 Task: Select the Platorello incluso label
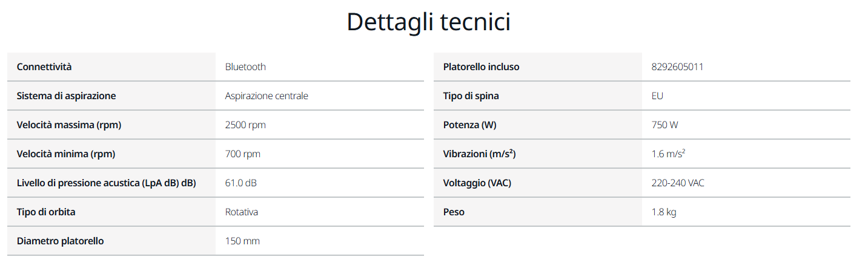click(482, 67)
